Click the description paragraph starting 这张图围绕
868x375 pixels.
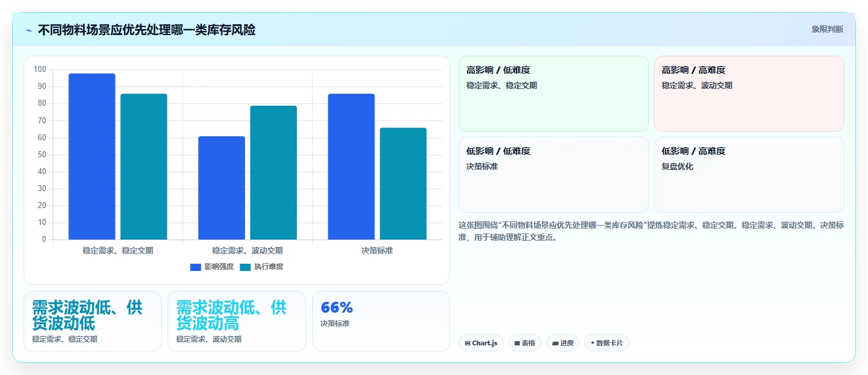coord(651,231)
